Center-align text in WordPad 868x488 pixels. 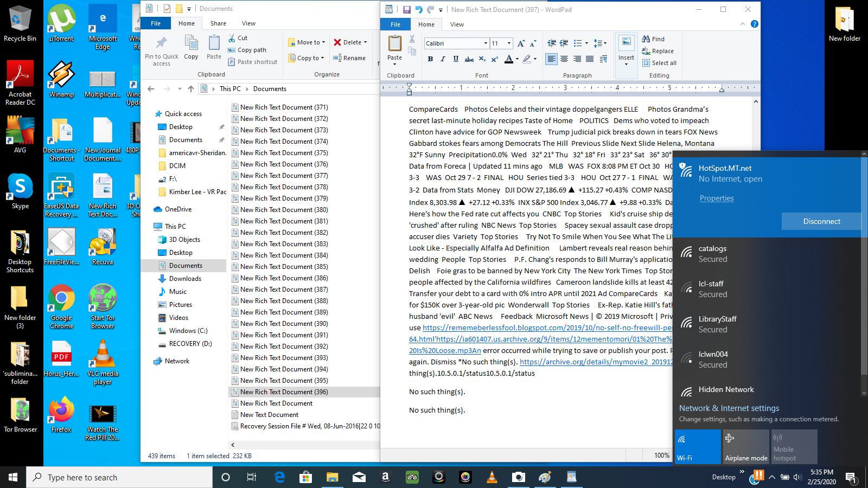[564, 59]
